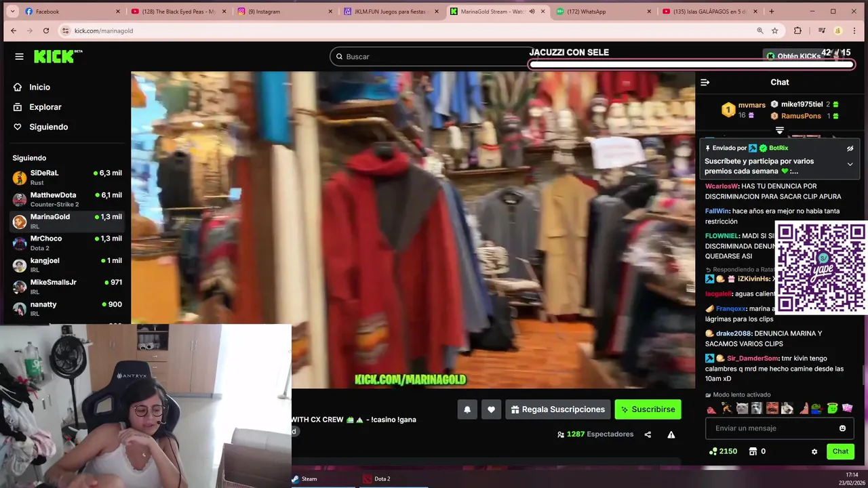This screenshot has width=868, height=488.
Task: Click the Suscribirse button
Action: pyautogui.click(x=648, y=409)
